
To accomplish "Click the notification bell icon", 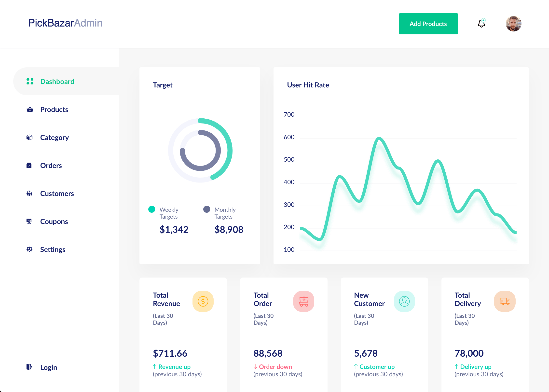I will pos(481,23).
